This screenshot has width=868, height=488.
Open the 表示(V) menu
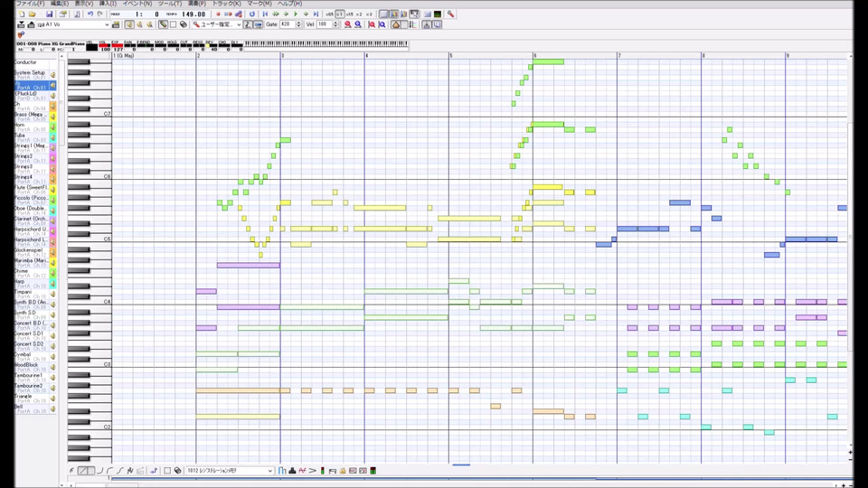coord(84,4)
